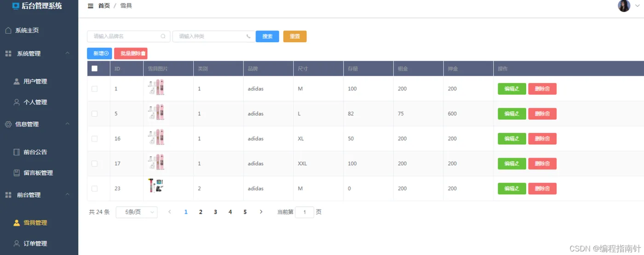The width and height of the screenshot is (644, 255).
Task: Click the 新增 add button
Action: (99, 54)
